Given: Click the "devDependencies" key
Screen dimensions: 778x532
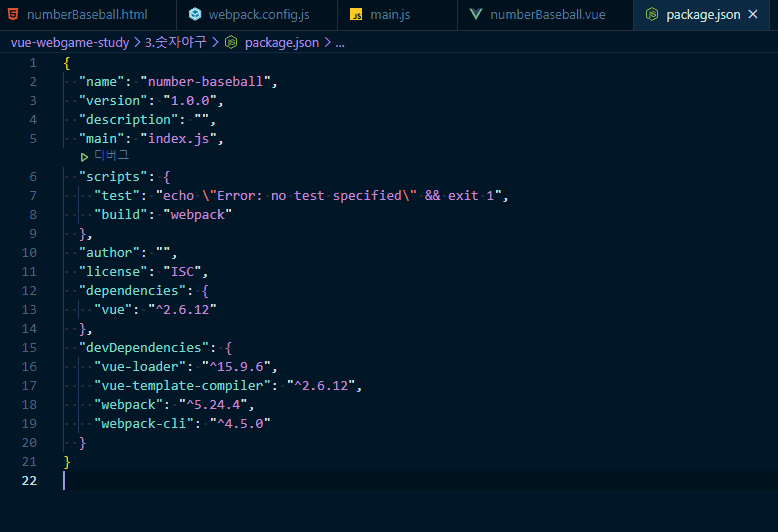Looking at the screenshot, I should pos(144,348).
